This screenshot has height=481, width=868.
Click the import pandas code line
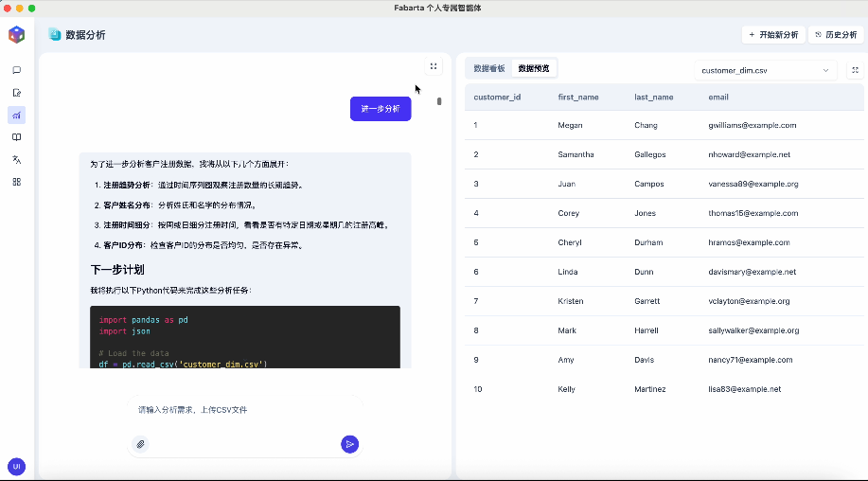[143, 320]
